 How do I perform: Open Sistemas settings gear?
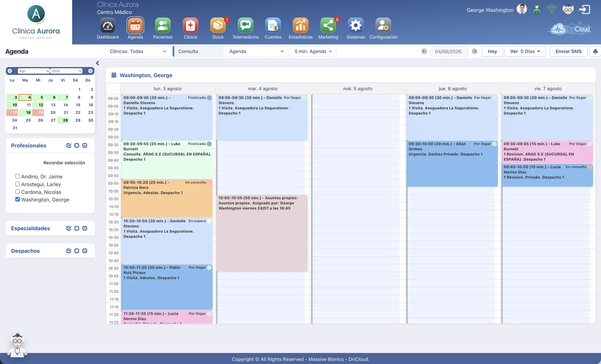pyautogui.click(x=355, y=29)
